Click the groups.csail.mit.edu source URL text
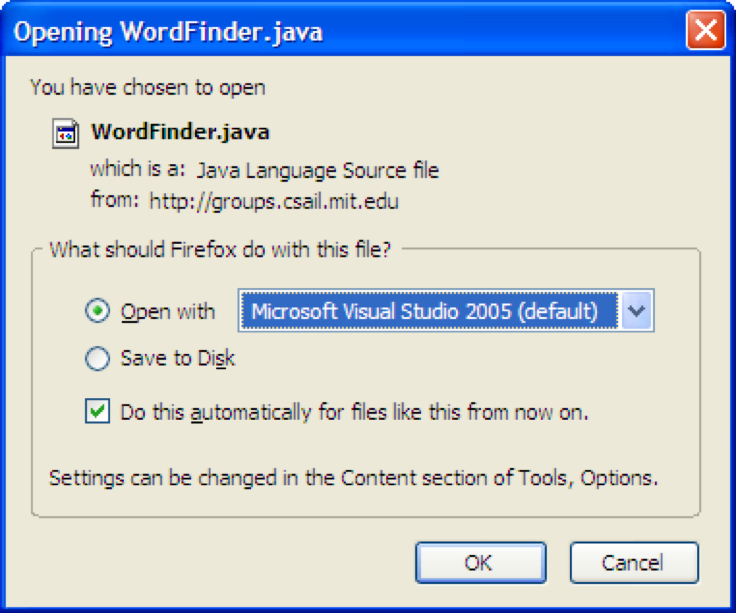The image size is (736, 613). click(274, 202)
